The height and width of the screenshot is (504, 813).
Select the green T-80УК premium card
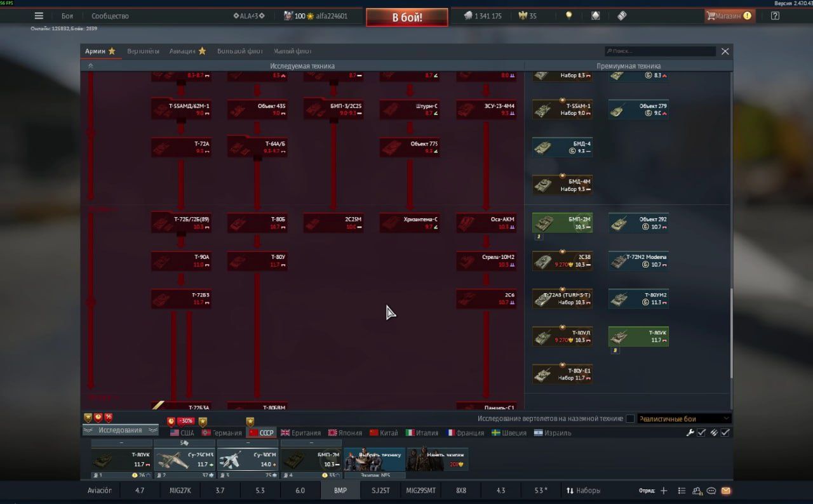638,336
